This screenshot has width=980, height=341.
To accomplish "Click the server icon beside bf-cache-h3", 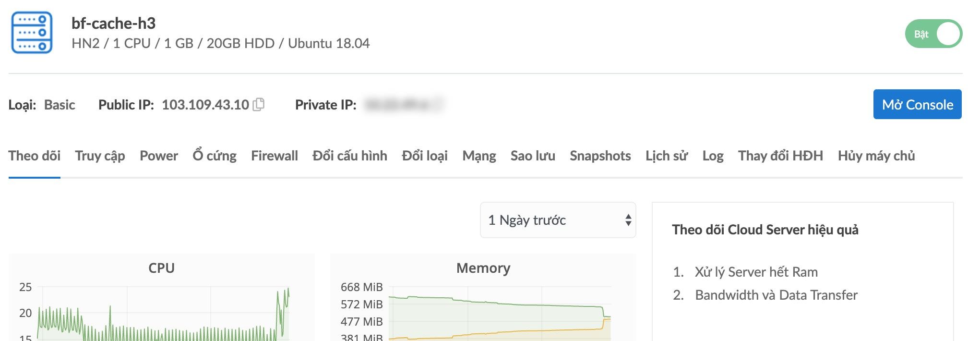I will [x=32, y=33].
